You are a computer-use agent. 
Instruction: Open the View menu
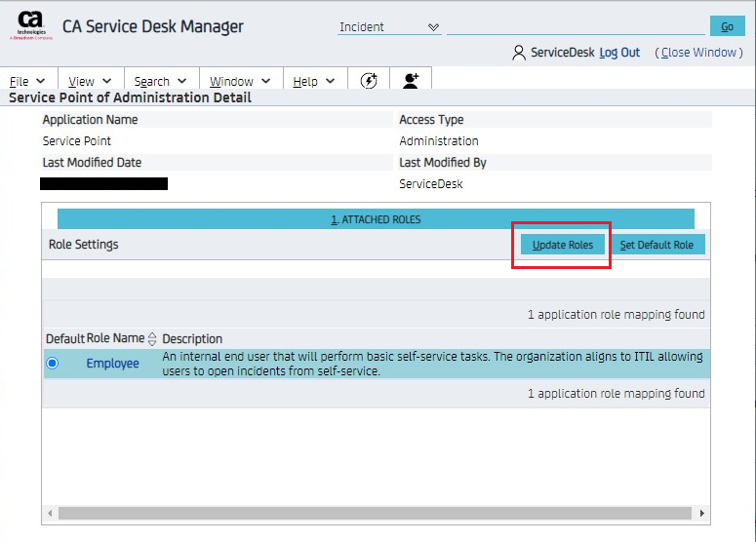click(90, 82)
